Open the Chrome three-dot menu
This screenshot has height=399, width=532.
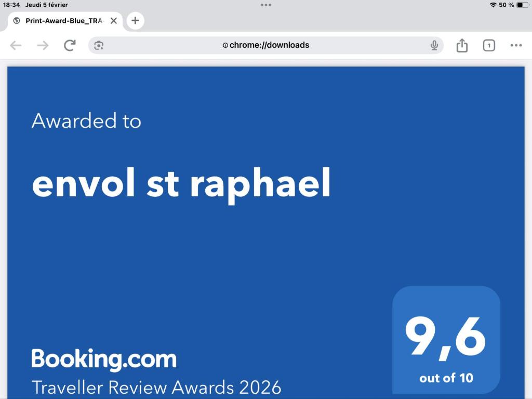coord(516,45)
